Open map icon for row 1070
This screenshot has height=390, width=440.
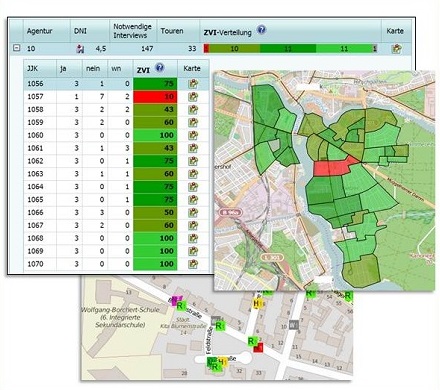193,264
